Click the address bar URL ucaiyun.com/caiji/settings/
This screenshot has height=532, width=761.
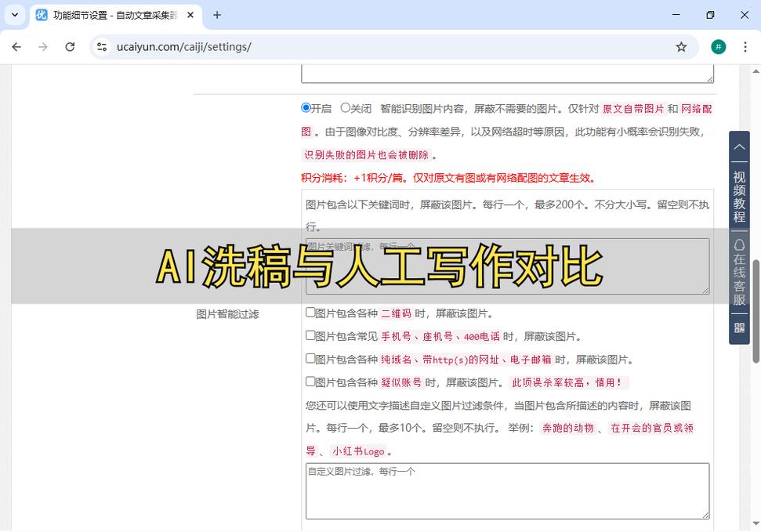[x=184, y=46]
